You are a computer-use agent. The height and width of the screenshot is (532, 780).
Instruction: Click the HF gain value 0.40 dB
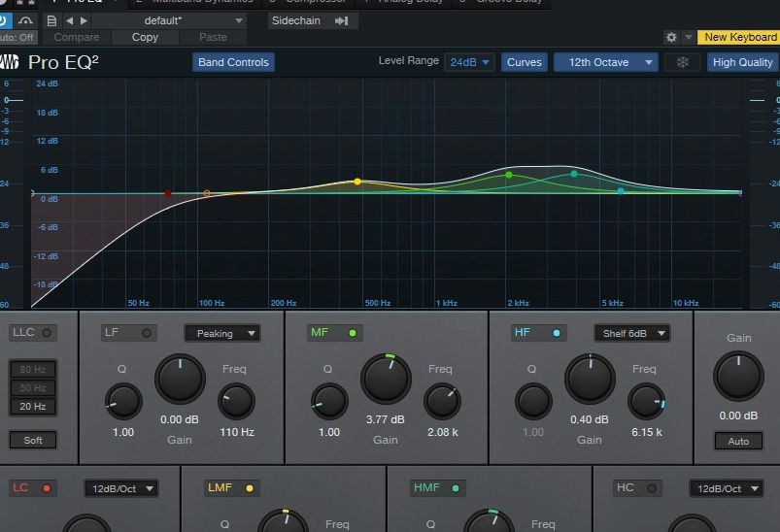tap(590, 419)
